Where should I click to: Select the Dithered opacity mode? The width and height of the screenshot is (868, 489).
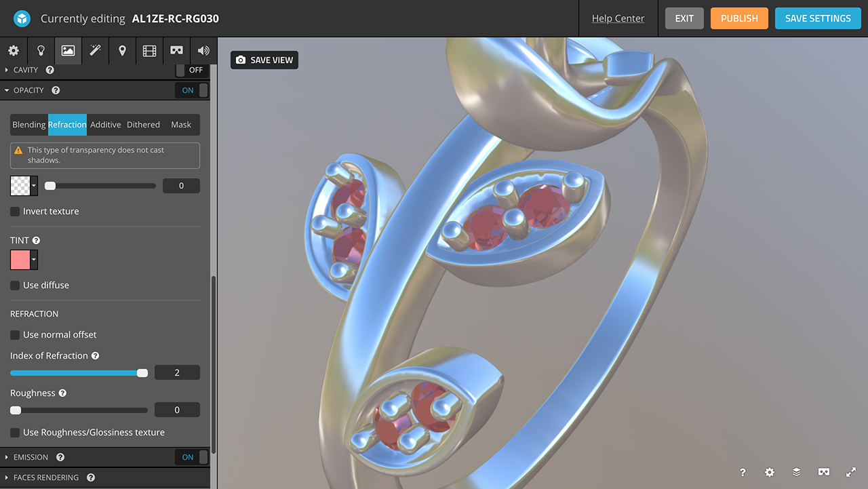(143, 125)
